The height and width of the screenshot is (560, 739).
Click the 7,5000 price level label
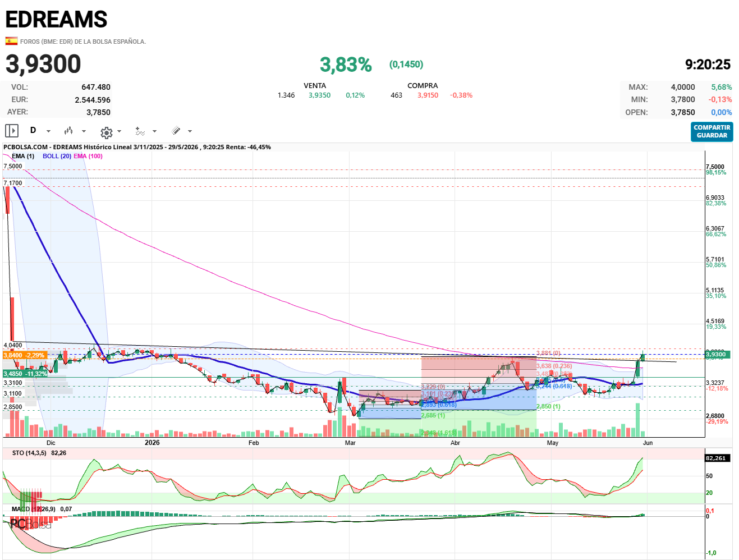[13, 166]
